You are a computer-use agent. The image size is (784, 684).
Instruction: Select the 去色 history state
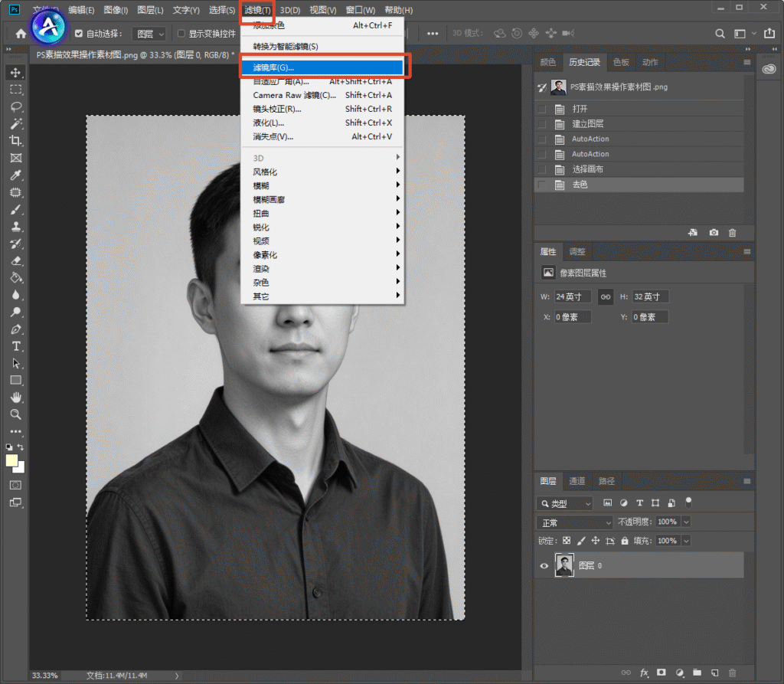click(639, 185)
